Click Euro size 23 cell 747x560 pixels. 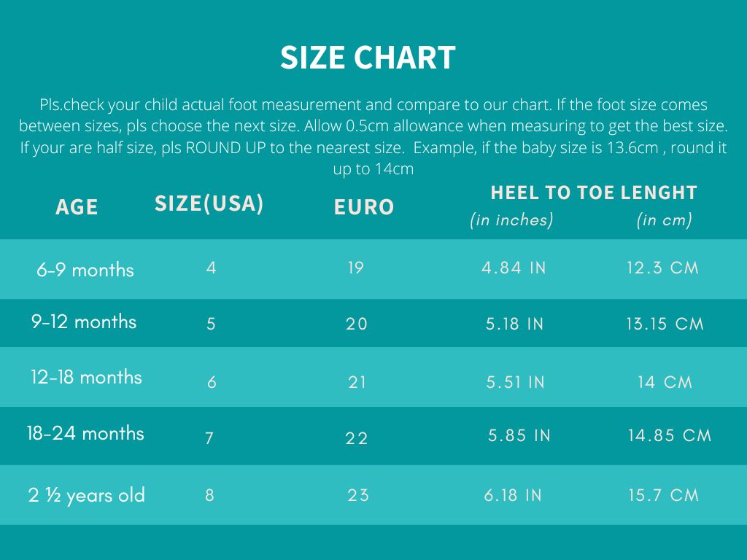tap(358, 495)
